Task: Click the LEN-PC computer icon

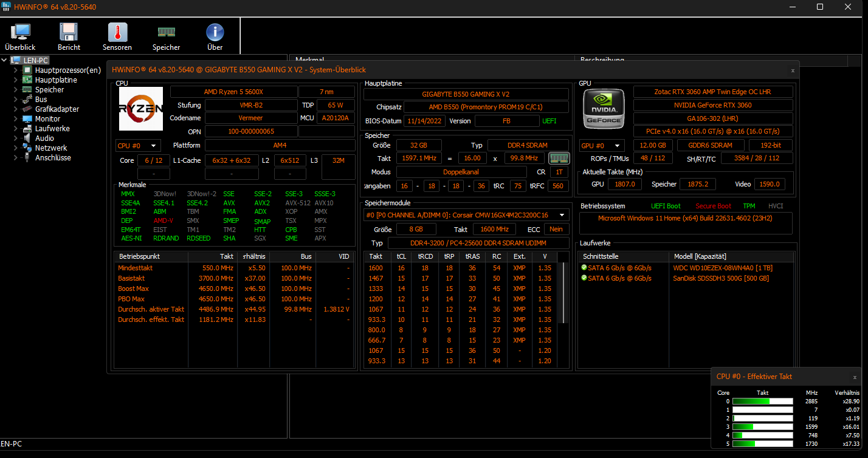Action: 16,60
